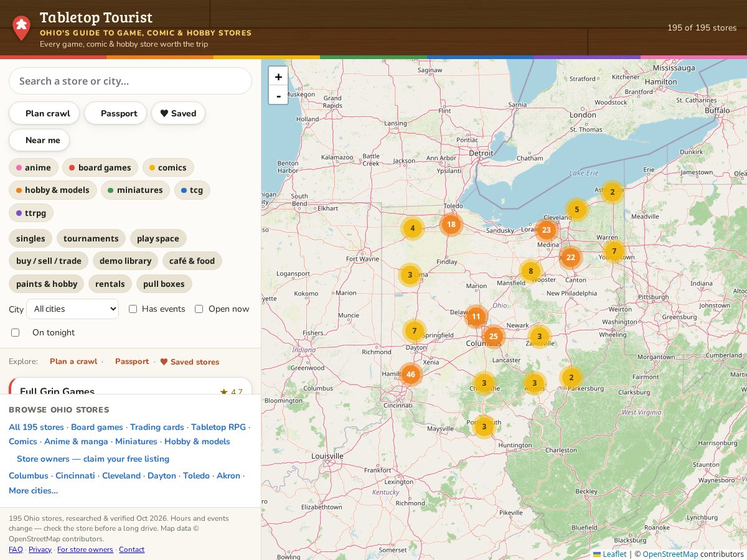Browse stores in Cincinnati link

[75, 476]
